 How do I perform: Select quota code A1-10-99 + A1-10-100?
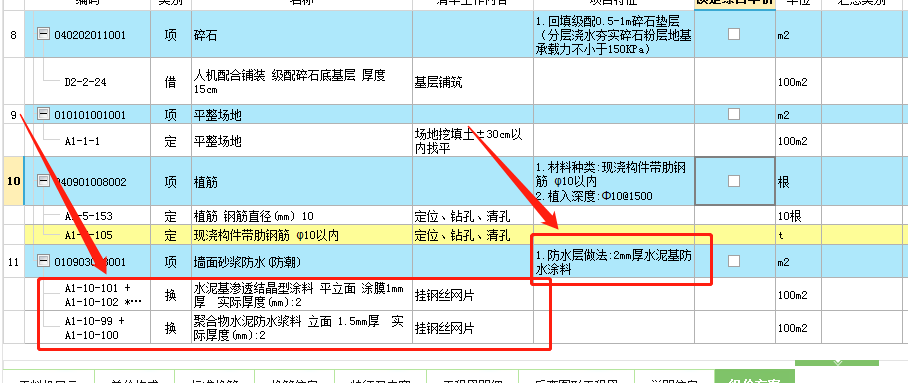[94, 328]
